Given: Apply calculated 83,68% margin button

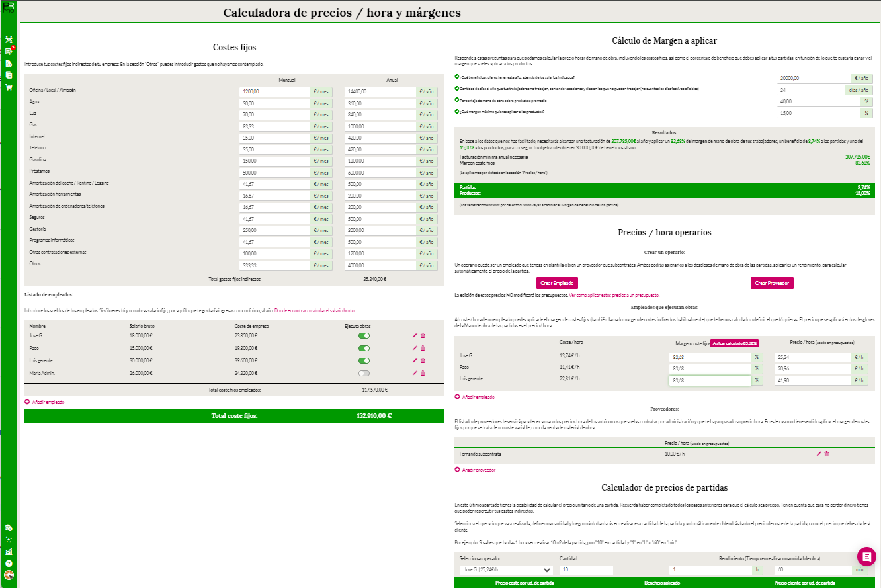Looking at the screenshot, I should click(x=734, y=343).
